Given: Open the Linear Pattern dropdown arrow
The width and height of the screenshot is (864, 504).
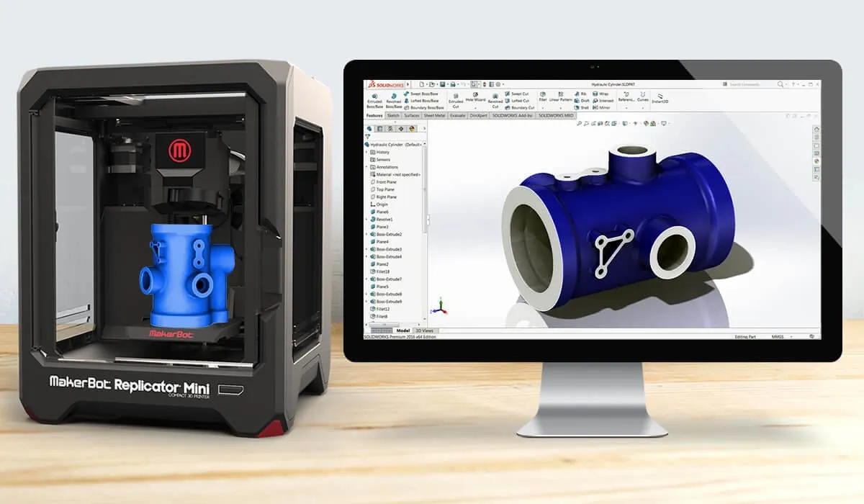Looking at the screenshot, I should pyautogui.click(x=561, y=108).
